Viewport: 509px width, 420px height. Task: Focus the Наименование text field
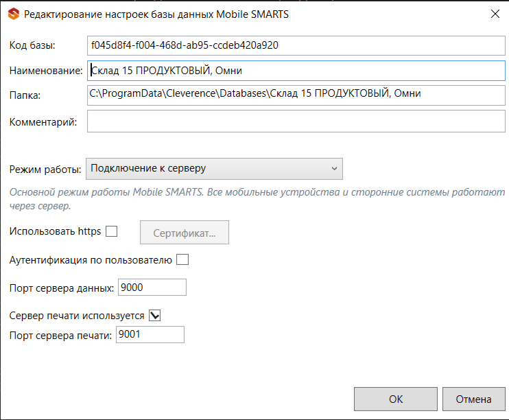tap(296, 71)
